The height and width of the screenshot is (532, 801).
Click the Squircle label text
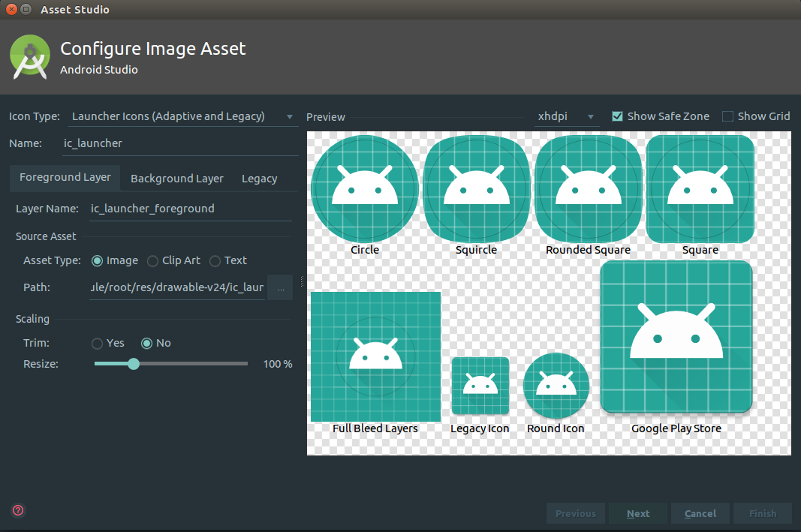[476, 250]
